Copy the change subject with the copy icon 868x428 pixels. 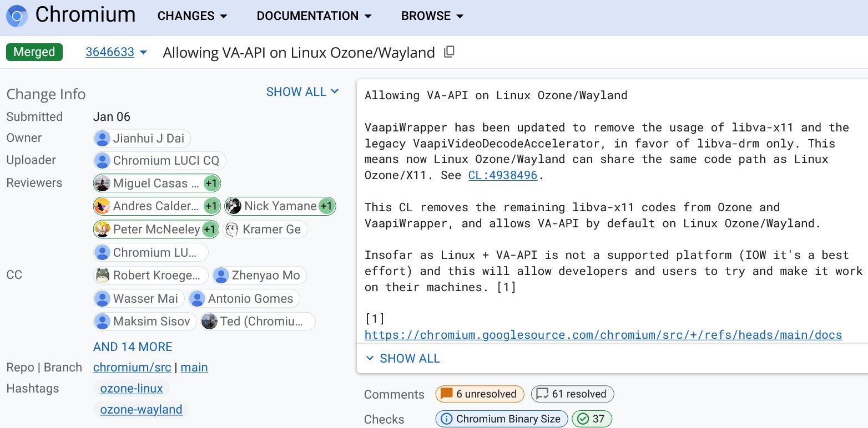pyautogui.click(x=450, y=52)
